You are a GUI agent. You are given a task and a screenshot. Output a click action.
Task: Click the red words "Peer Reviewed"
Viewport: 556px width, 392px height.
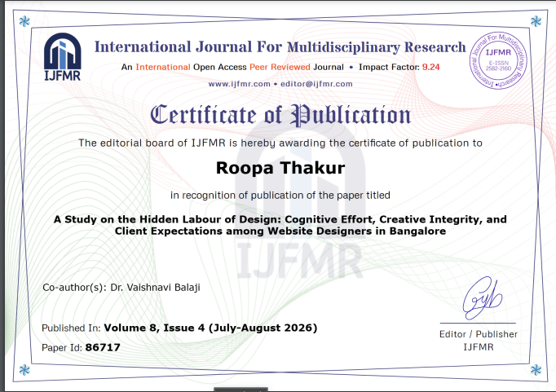coord(280,67)
